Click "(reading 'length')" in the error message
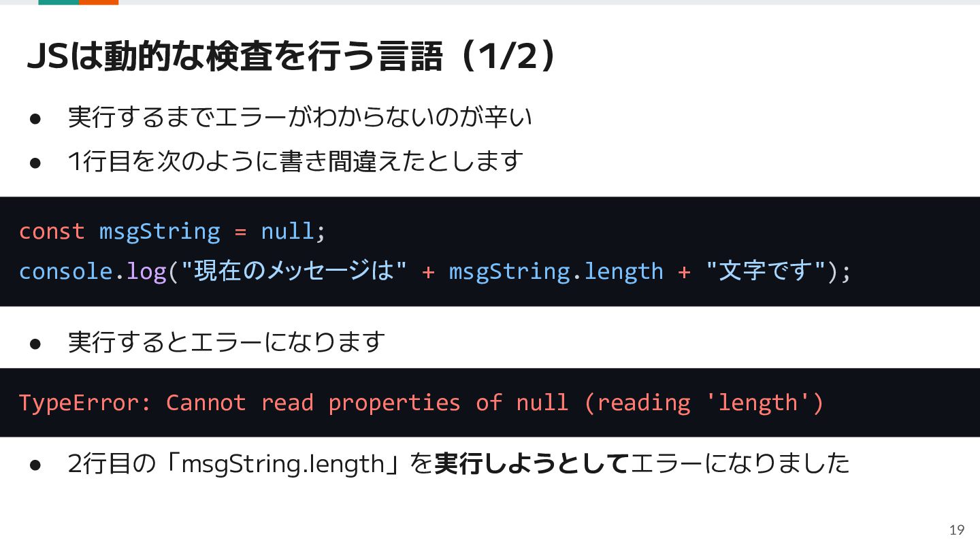The image size is (980, 551). click(704, 403)
